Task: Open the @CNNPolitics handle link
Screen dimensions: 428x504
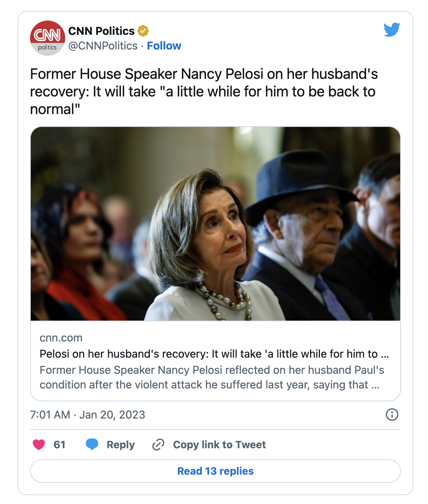Action: [x=103, y=46]
